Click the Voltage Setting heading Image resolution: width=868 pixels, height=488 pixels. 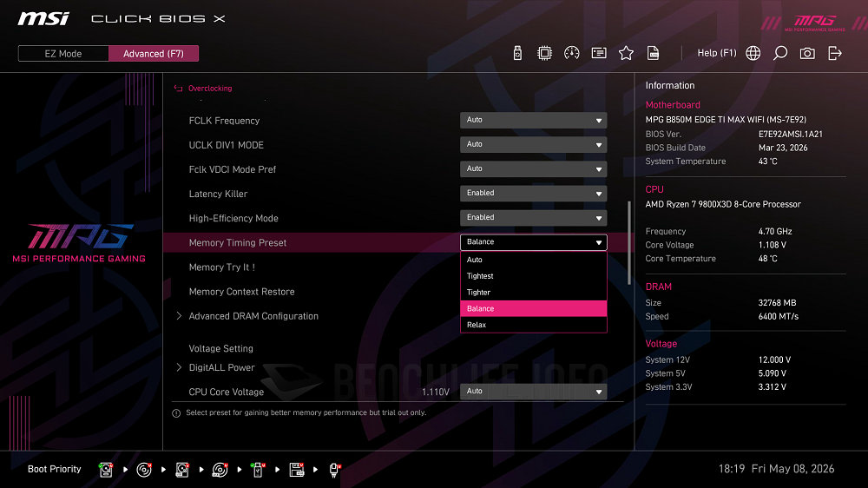pos(220,348)
